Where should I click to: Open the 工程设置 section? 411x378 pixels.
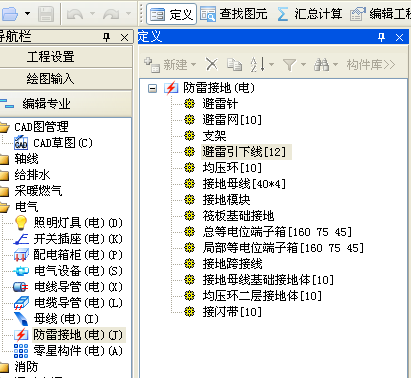(x=66, y=57)
